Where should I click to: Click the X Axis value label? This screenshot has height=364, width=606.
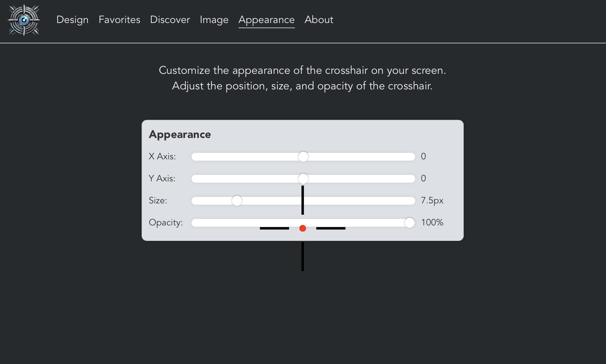point(423,156)
